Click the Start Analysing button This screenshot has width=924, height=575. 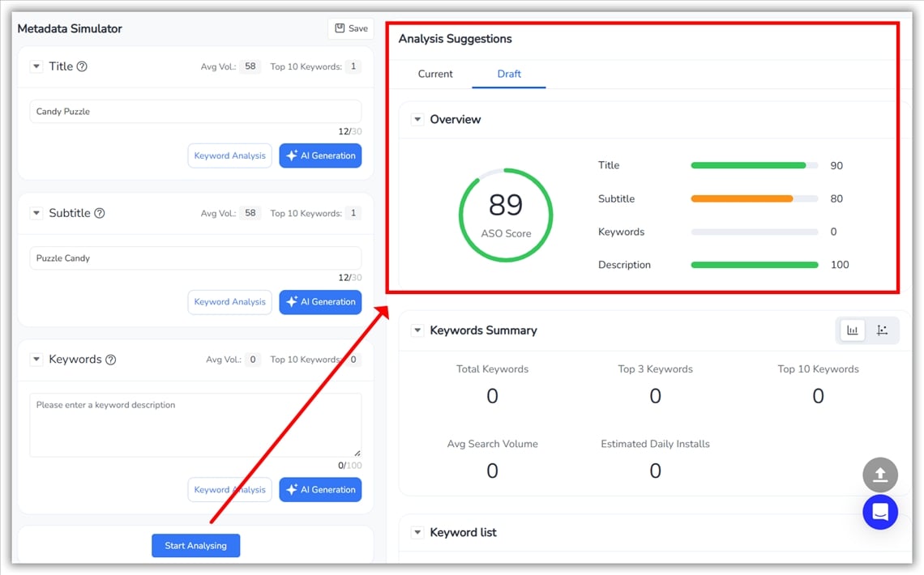pos(195,546)
